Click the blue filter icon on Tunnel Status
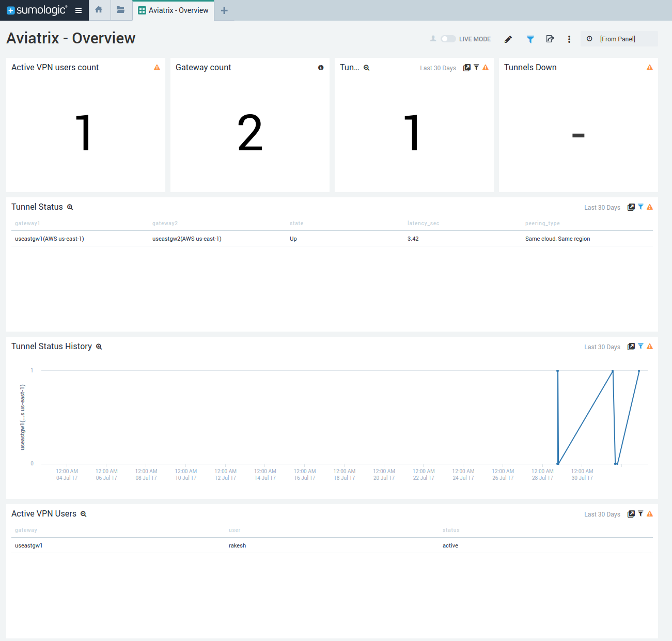 640,207
